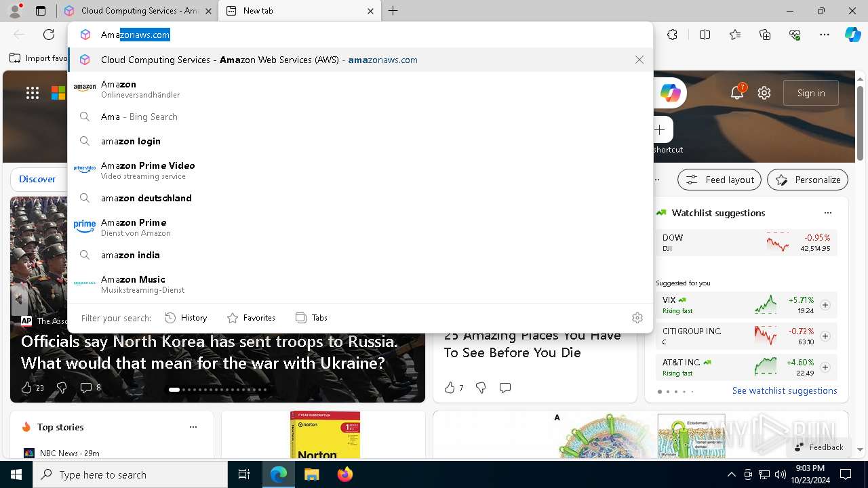Add a shortcut with plus button
This screenshot has width=868, height=488.
point(660,129)
